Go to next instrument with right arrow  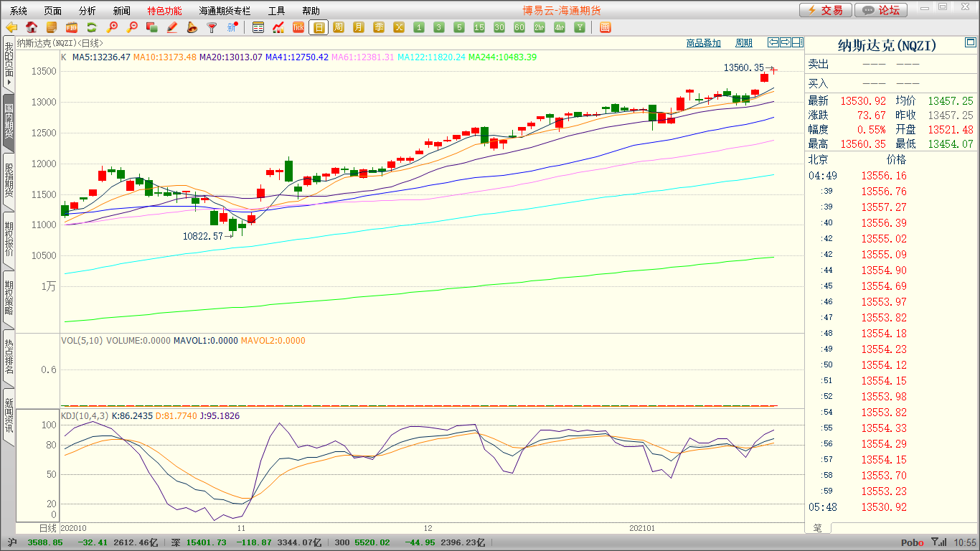[x=785, y=42]
